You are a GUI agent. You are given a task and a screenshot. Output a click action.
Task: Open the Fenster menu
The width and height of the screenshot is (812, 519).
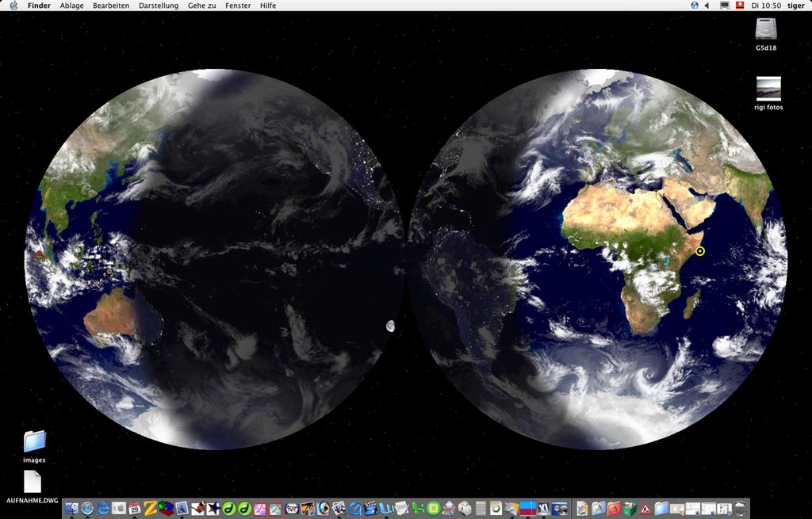click(x=238, y=6)
